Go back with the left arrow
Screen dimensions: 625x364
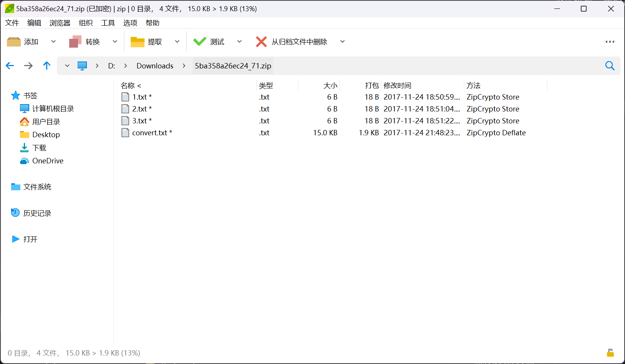coord(10,66)
